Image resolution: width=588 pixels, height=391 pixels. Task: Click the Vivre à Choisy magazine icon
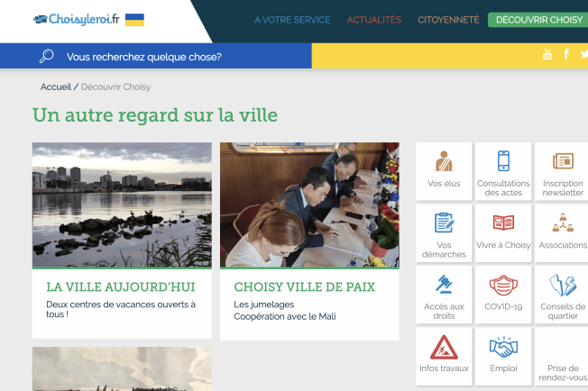pos(503,223)
